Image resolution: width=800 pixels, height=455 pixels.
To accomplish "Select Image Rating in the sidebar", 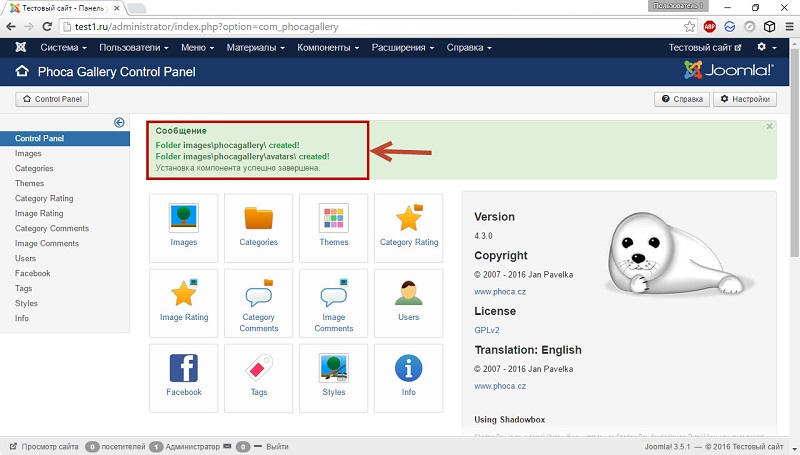I will click(39, 213).
